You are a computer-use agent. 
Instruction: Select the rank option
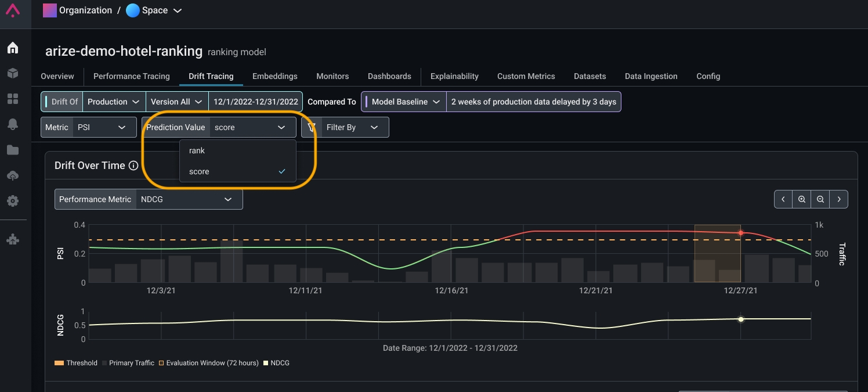[238, 150]
